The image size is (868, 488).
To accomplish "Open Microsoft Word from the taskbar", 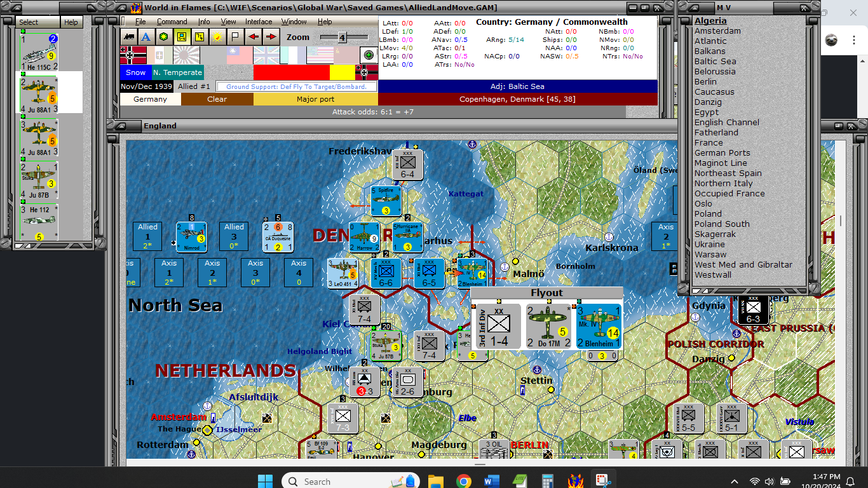I will tap(492, 481).
